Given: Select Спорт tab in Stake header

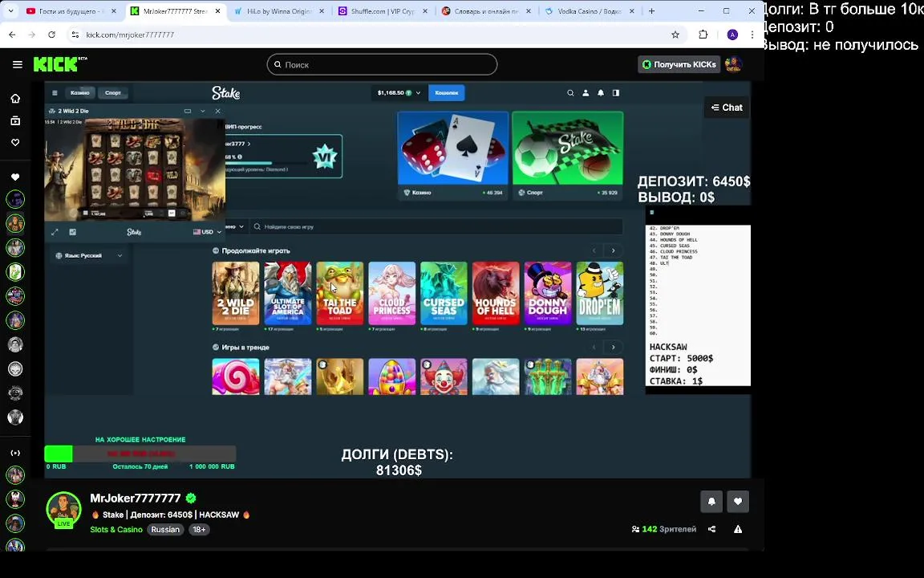Looking at the screenshot, I should pos(112,92).
